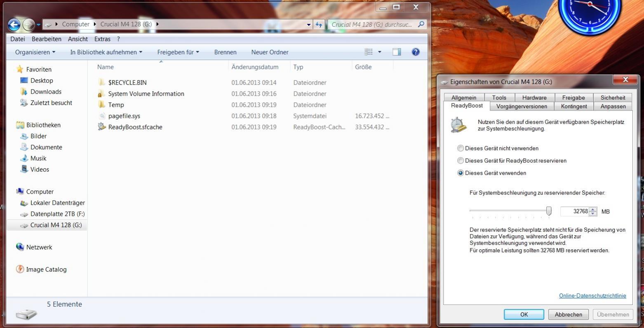Open recent pages dropdown beside Forward arrow
Viewport: 644px width, 328px height.
coord(38,25)
